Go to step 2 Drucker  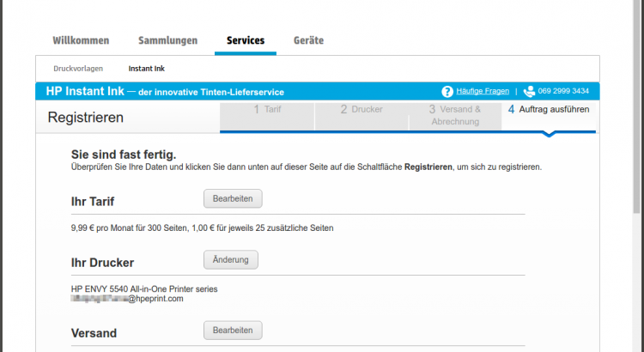(x=361, y=116)
